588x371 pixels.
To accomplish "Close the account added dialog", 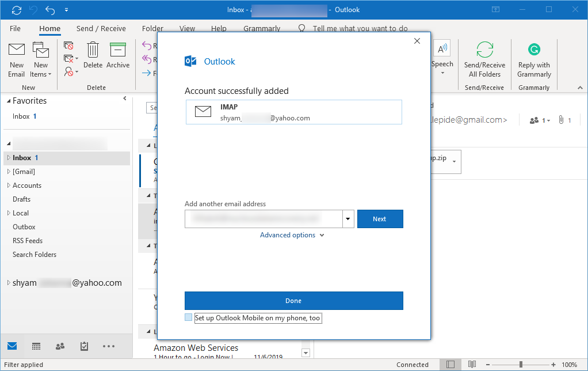I will coord(417,41).
